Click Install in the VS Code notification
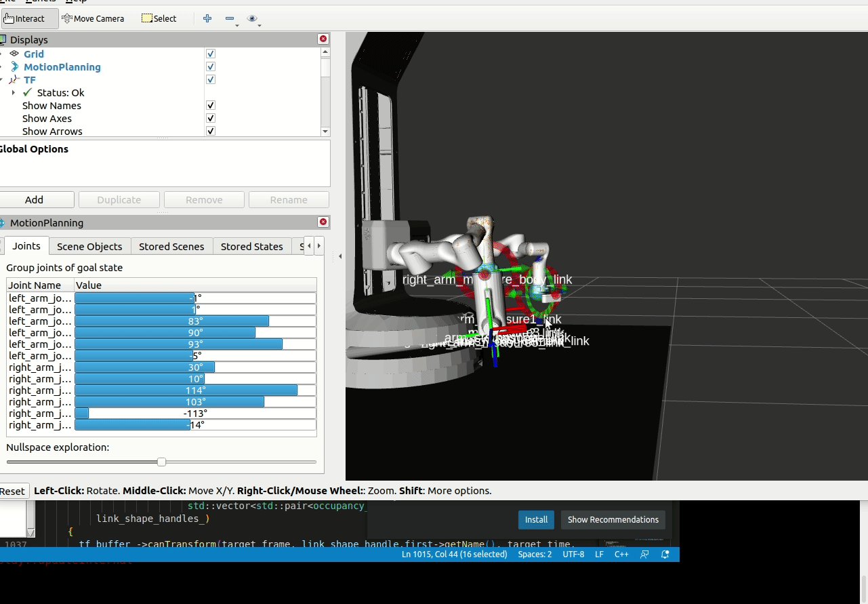This screenshot has width=868, height=604. (x=535, y=519)
